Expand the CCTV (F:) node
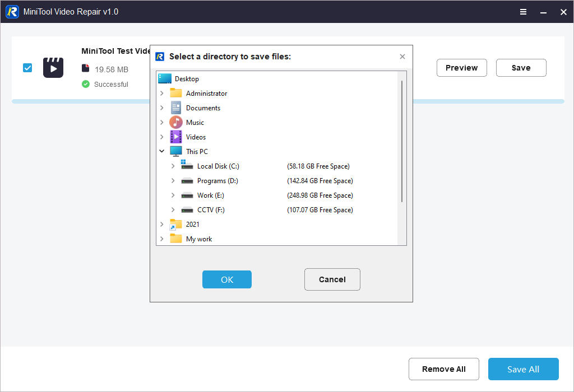 pyautogui.click(x=173, y=209)
